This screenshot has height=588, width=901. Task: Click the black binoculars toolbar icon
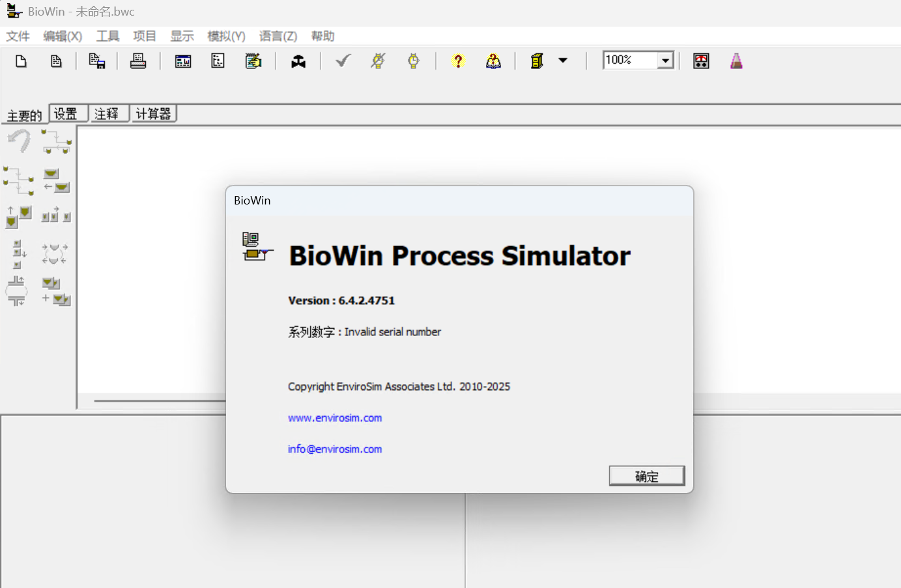[298, 61]
